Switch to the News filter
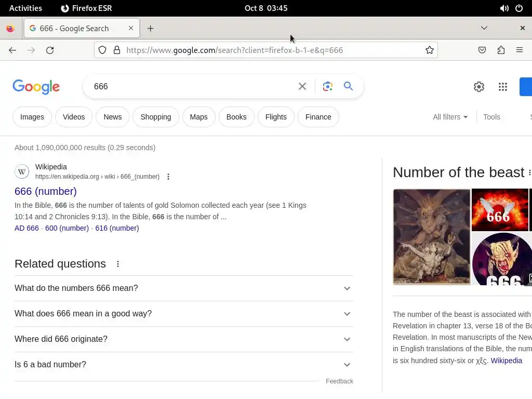 (112, 117)
